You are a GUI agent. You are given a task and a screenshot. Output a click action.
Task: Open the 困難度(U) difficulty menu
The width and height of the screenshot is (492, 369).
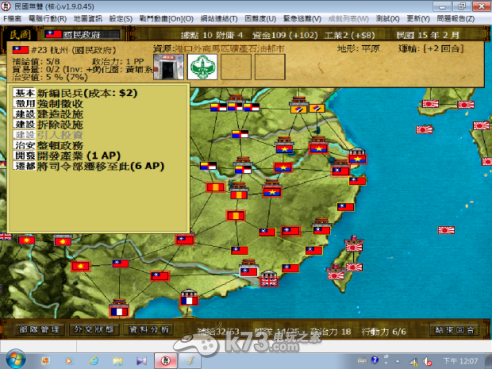click(x=260, y=19)
